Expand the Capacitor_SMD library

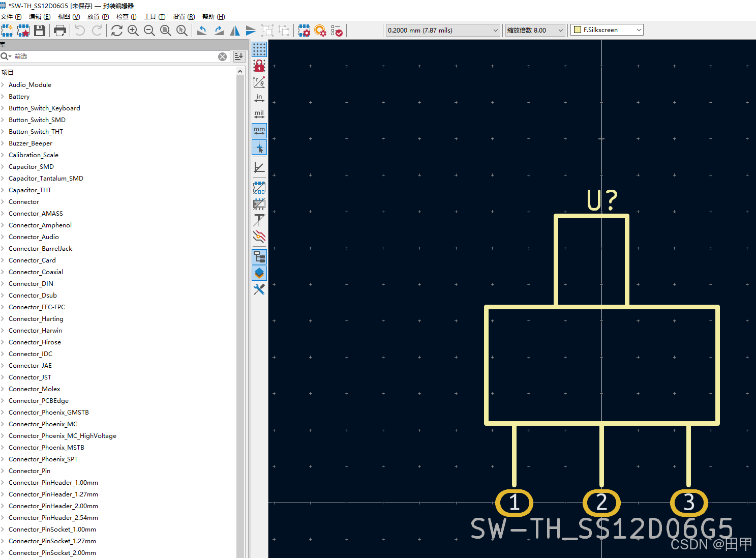point(3,167)
